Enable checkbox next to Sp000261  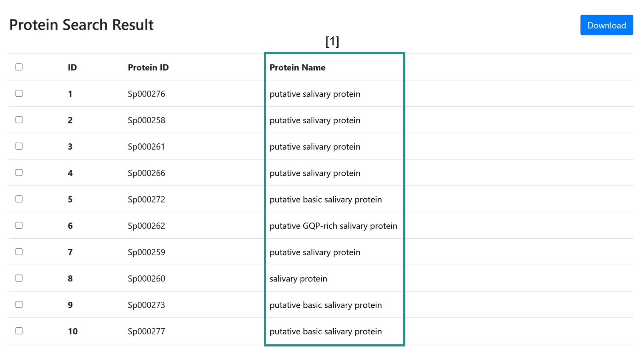pyautogui.click(x=19, y=146)
